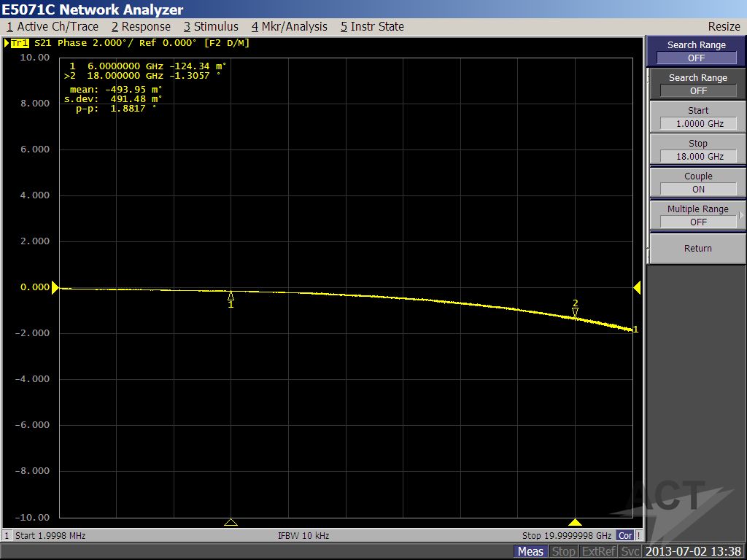Open the Mkr/Analysis menu

[x=290, y=26]
